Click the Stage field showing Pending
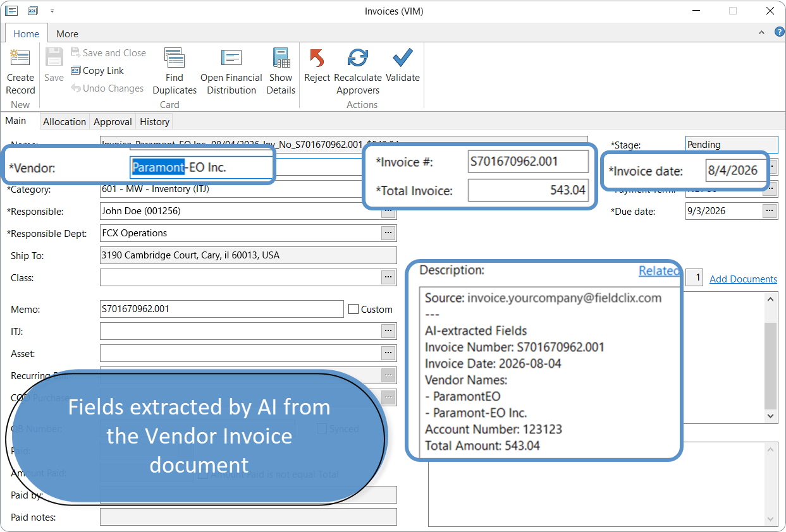The image size is (786, 532). pos(732,145)
